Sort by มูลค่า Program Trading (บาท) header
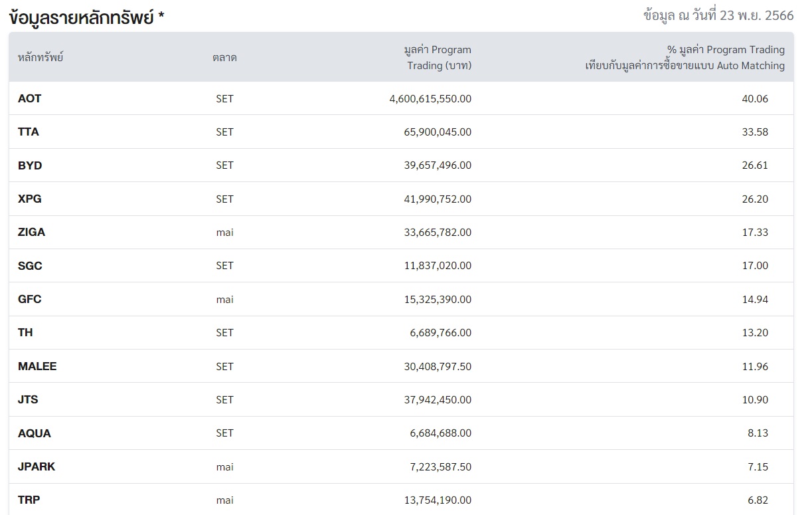Viewport: 812px width, 515px height. click(438, 57)
